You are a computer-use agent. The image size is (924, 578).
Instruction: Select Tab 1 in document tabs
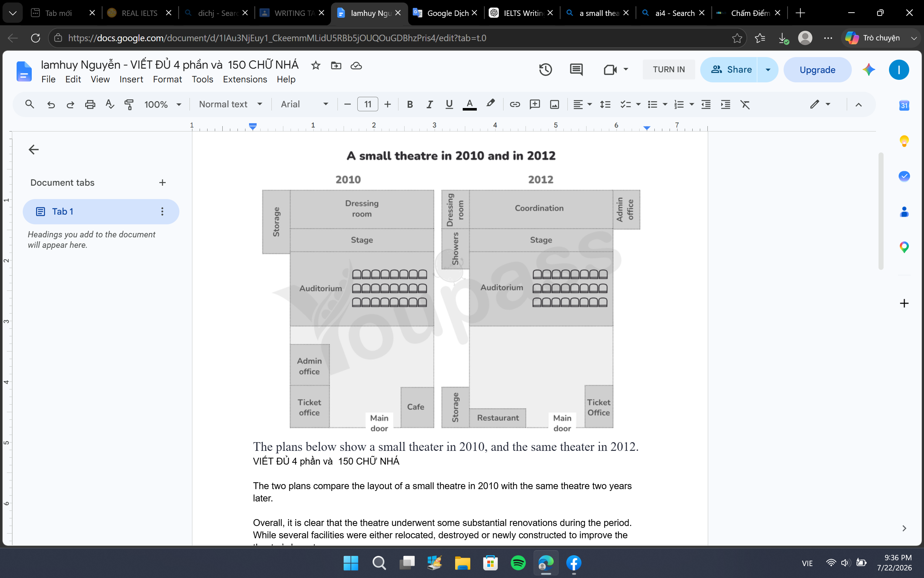[101, 211]
